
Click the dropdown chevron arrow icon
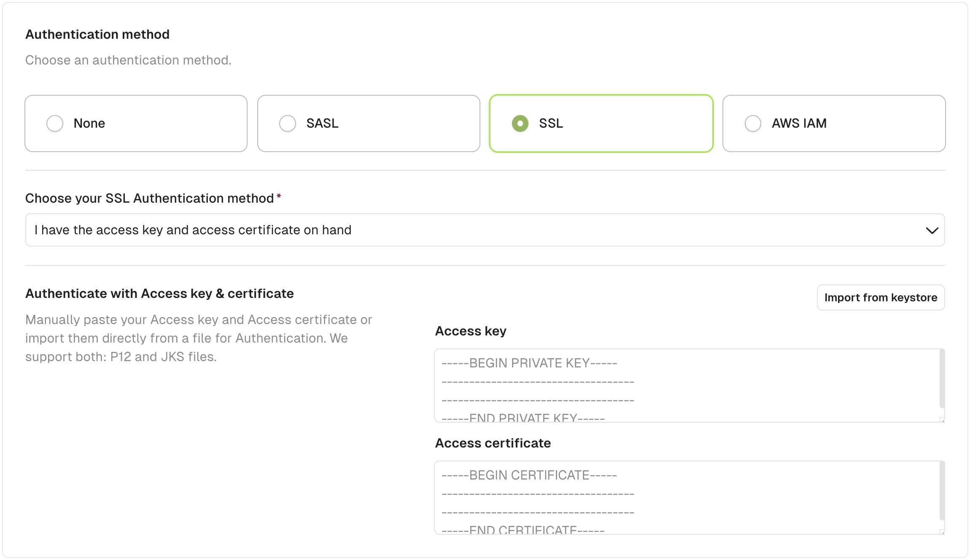click(x=932, y=230)
